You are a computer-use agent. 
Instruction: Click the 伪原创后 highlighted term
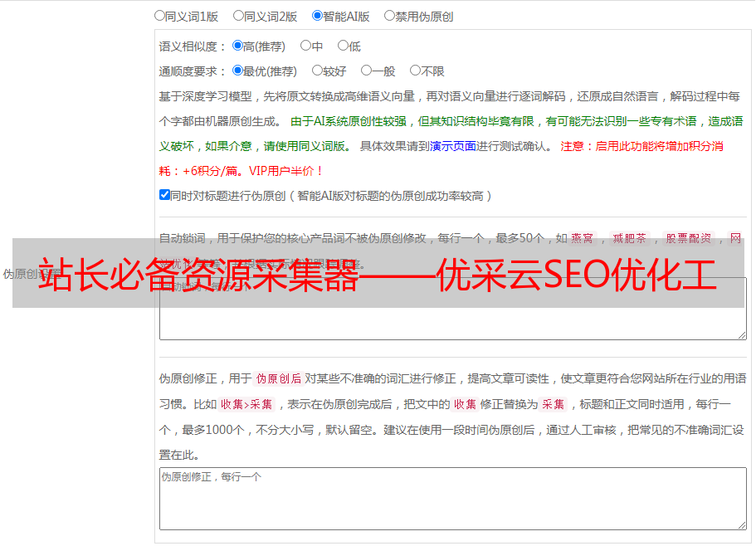279,378
